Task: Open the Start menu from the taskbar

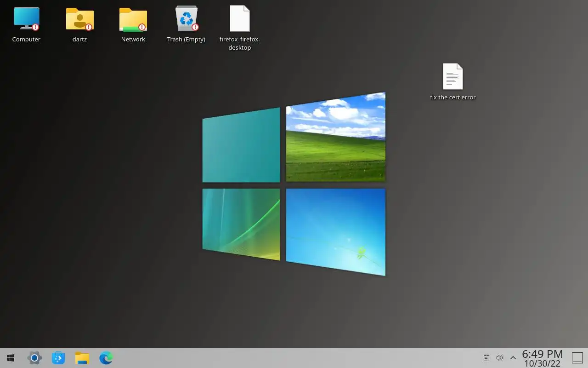Action: point(10,358)
